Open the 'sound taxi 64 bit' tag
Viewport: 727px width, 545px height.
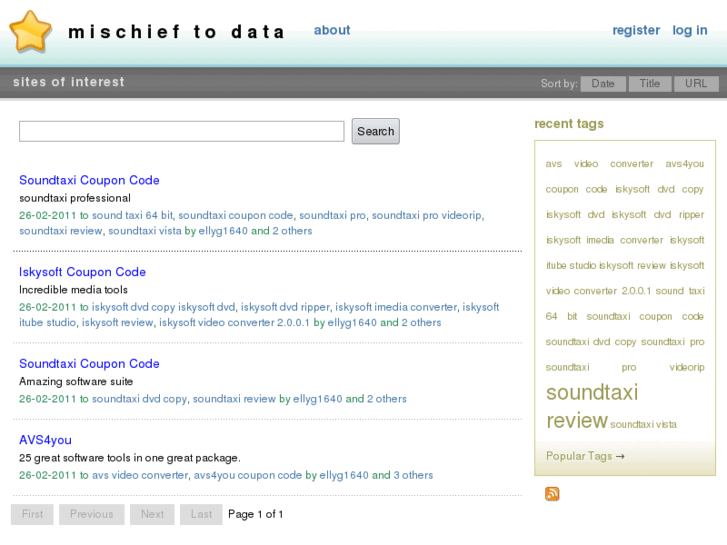(133, 215)
